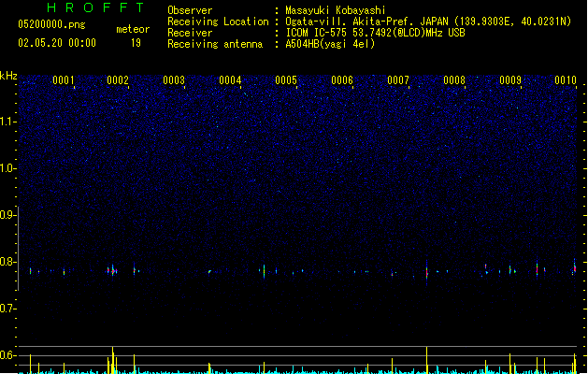Click the Receiving antenna label
The image size is (588, 374).
click(215, 44)
